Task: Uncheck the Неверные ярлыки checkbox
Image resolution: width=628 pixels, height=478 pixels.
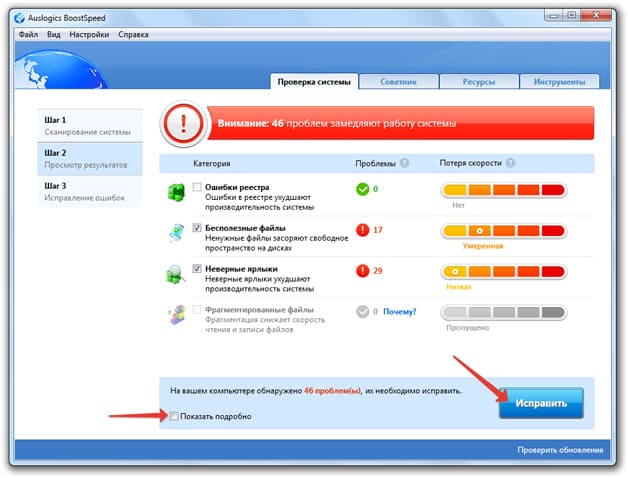Action: click(197, 268)
